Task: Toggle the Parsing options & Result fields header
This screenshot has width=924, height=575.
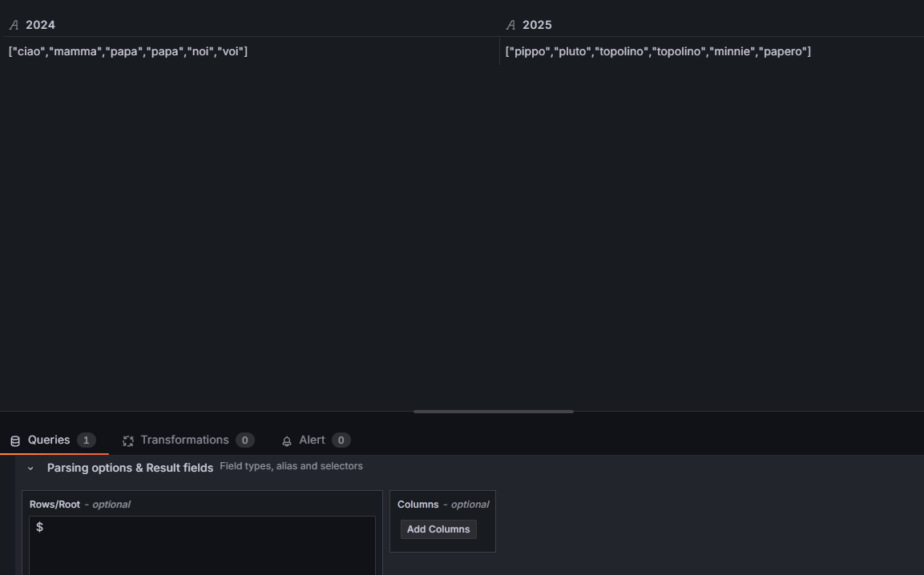Action: (130, 468)
